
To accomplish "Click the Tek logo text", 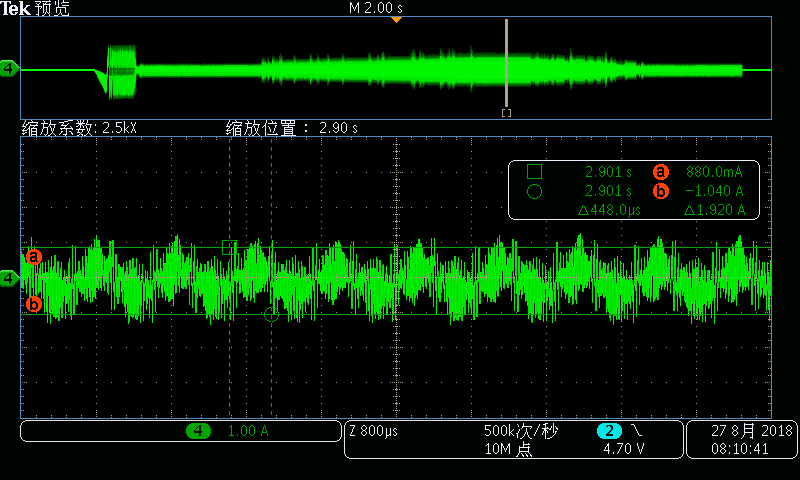I will coord(15,8).
